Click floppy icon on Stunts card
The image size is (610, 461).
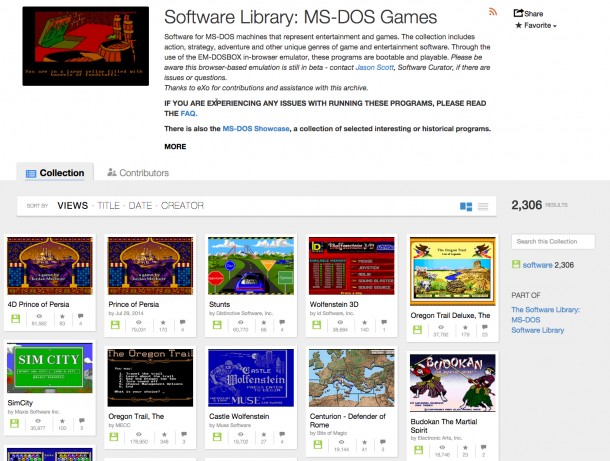[217, 325]
